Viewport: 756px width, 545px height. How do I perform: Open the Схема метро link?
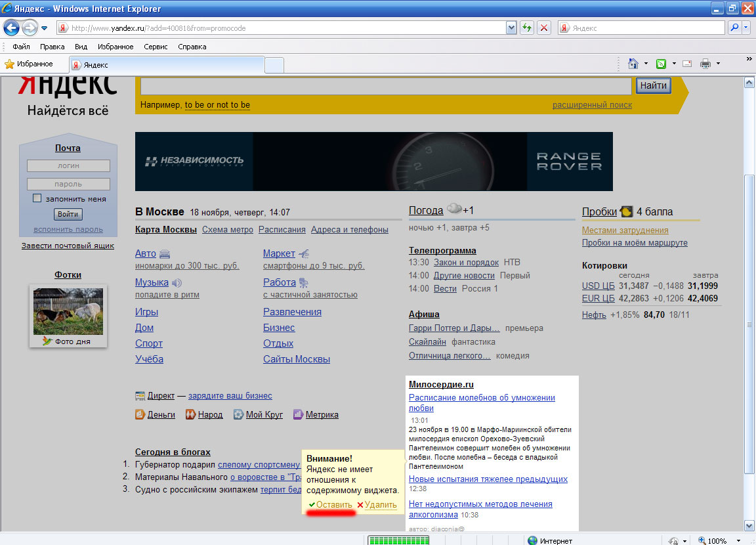pos(228,230)
